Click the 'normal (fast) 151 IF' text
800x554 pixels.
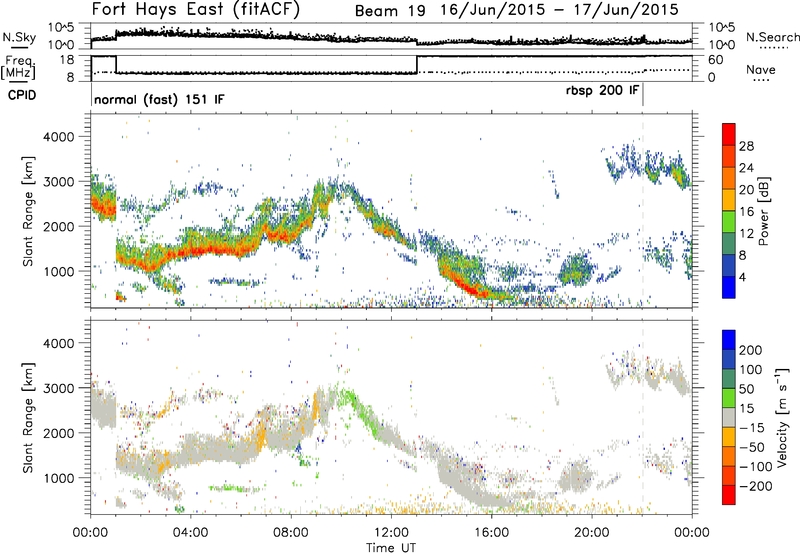pos(159,99)
